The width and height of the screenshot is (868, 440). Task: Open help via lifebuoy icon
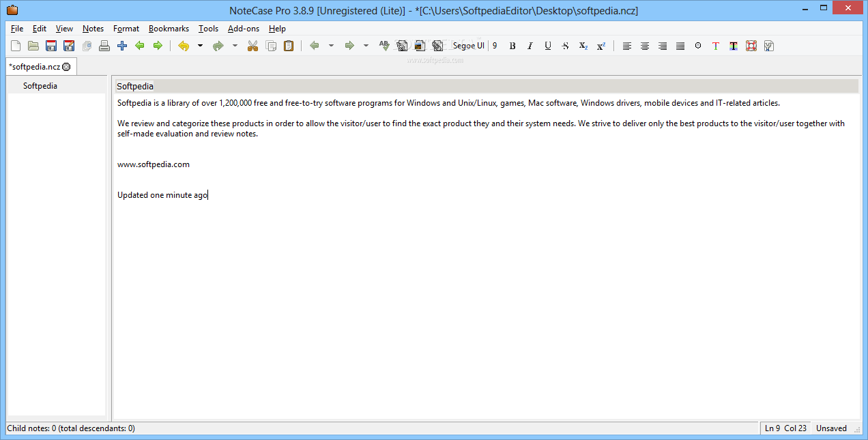pyautogui.click(x=751, y=46)
